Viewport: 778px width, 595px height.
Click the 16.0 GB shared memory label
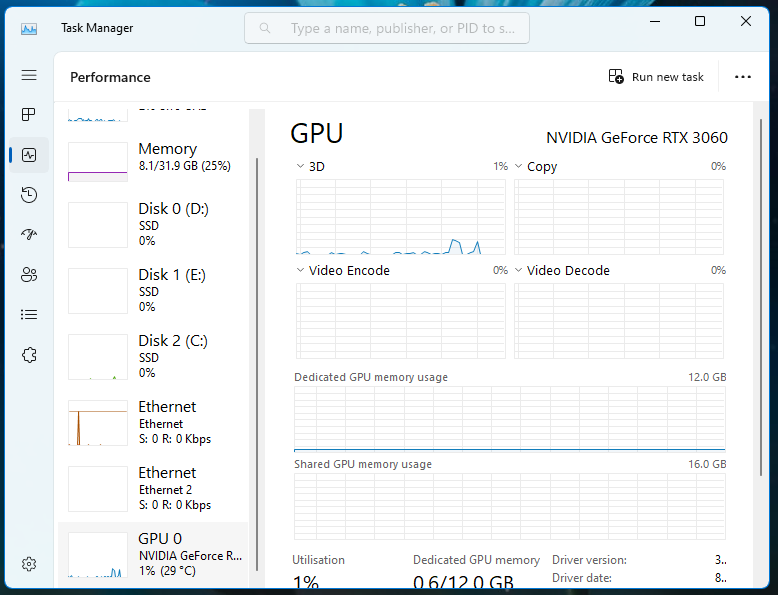(707, 464)
